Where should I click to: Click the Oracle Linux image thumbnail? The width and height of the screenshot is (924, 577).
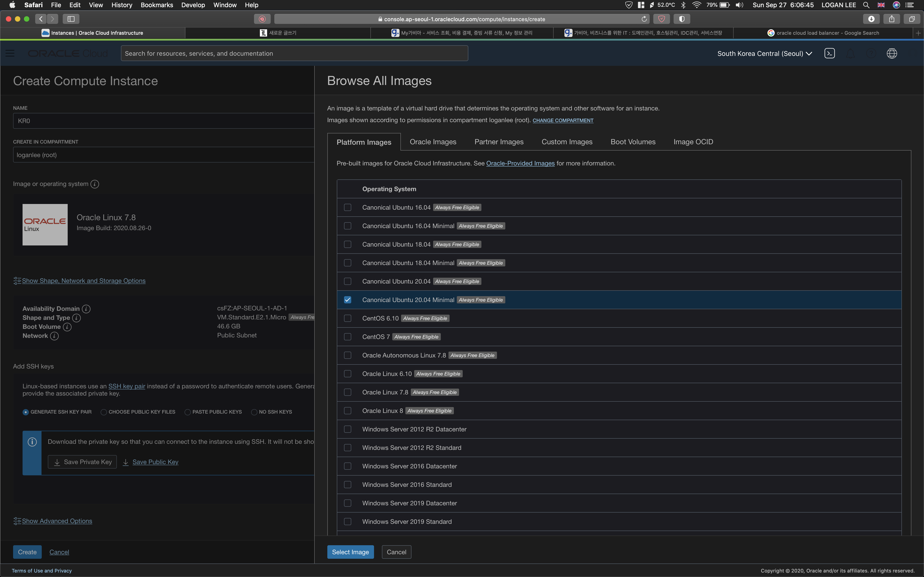pyautogui.click(x=45, y=224)
